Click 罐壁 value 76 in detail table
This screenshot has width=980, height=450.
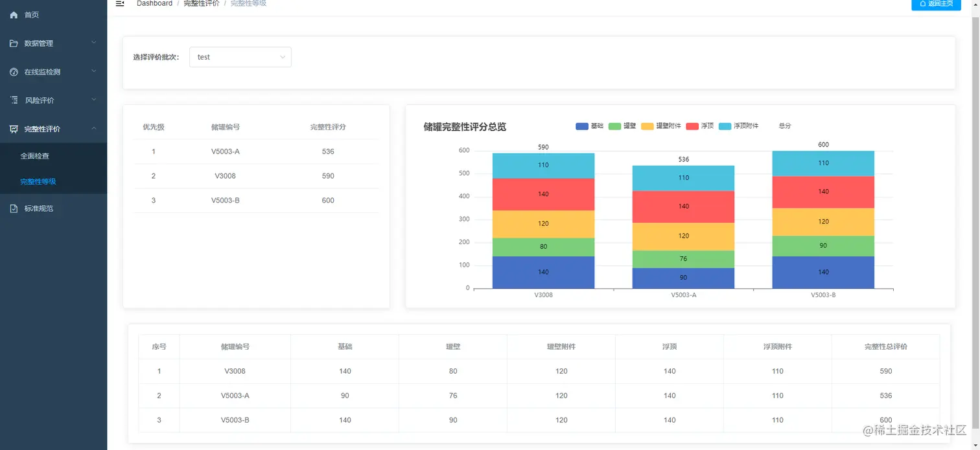coord(453,396)
